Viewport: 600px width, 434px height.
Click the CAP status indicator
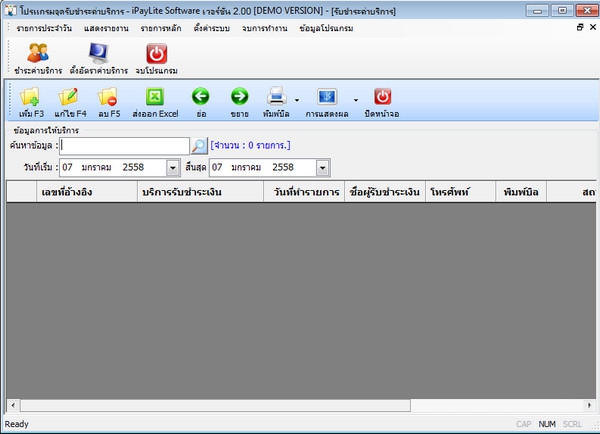tap(523, 424)
